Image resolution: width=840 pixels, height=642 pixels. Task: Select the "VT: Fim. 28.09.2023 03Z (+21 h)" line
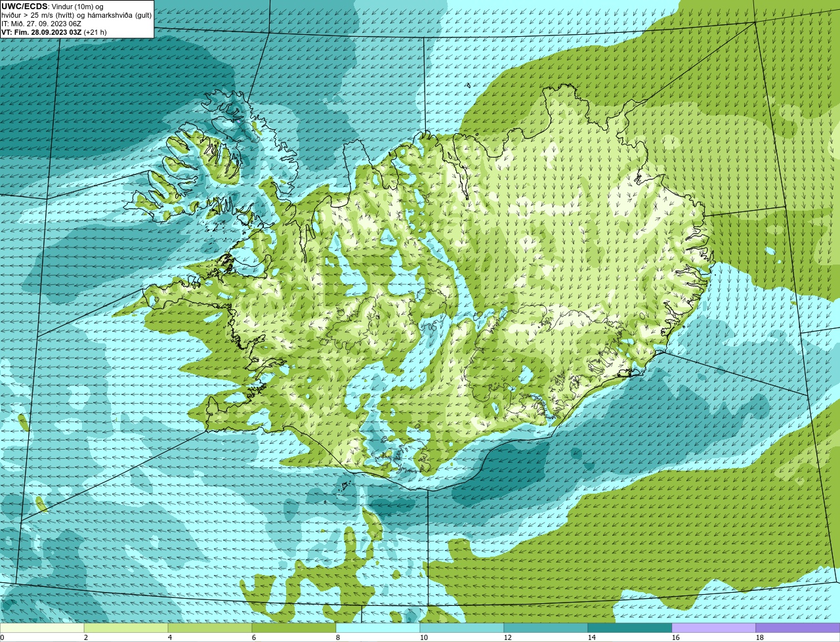[x=54, y=32]
